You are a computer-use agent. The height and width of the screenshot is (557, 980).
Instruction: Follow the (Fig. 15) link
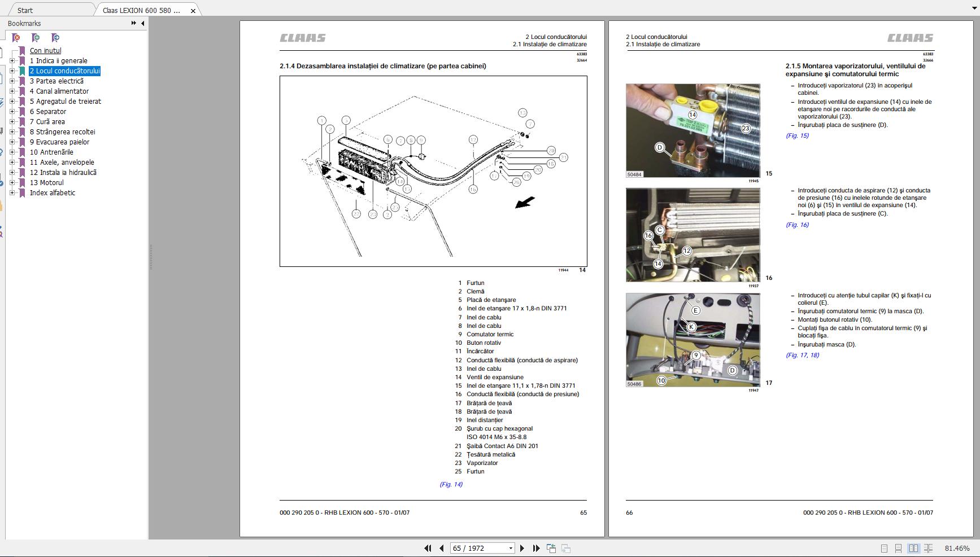[x=797, y=135]
